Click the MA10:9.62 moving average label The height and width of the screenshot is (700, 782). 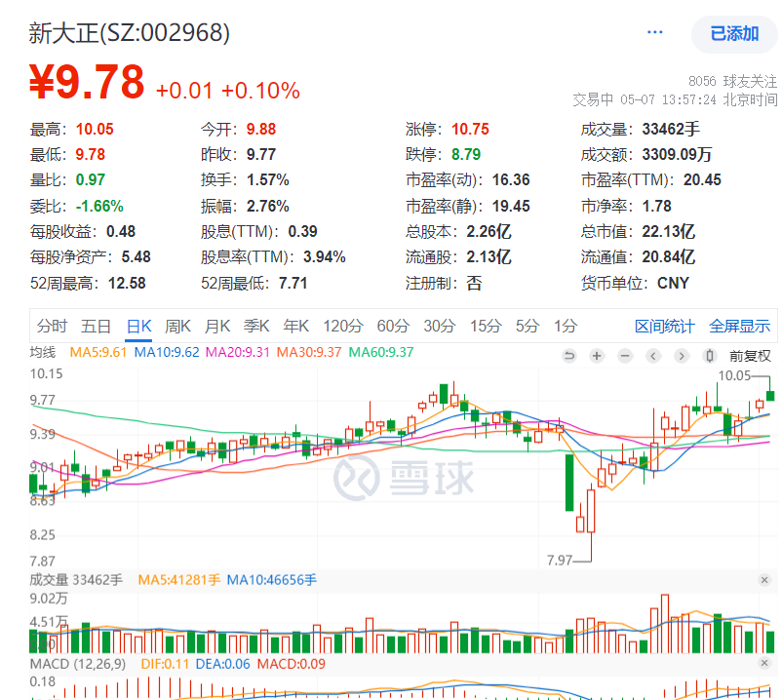pyautogui.click(x=167, y=353)
